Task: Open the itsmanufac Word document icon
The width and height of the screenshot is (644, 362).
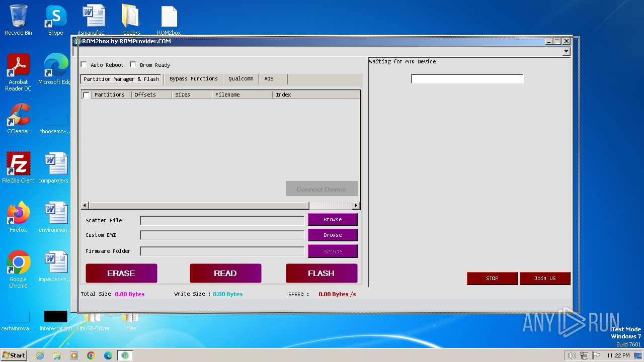Action: coord(94,20)
